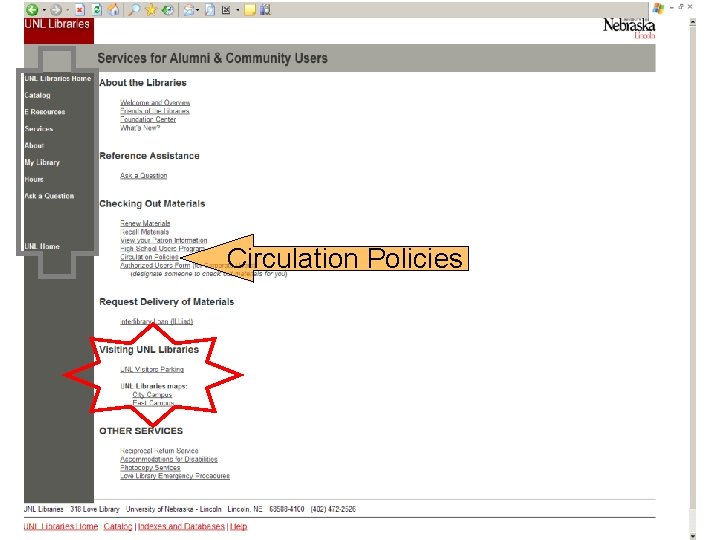The width and height of the screenshot is (720, 540).
Task: Open Friends of the Libraries link
Action: [155, 111]
